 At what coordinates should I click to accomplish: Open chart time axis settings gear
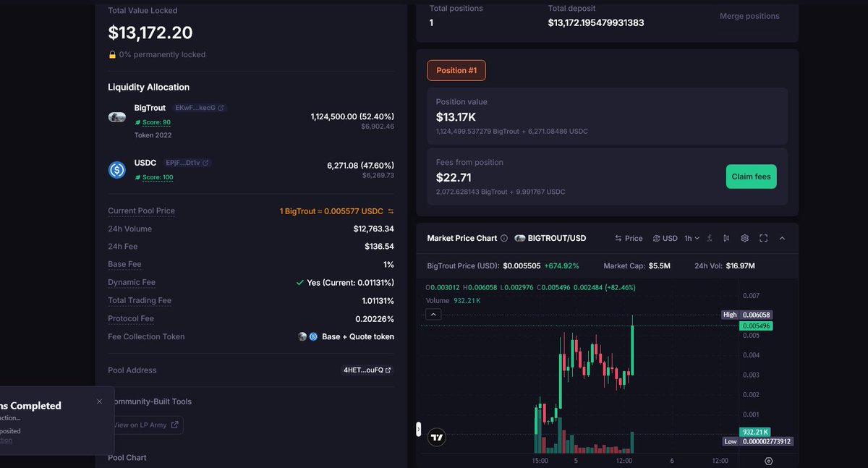tap(768, 461)
